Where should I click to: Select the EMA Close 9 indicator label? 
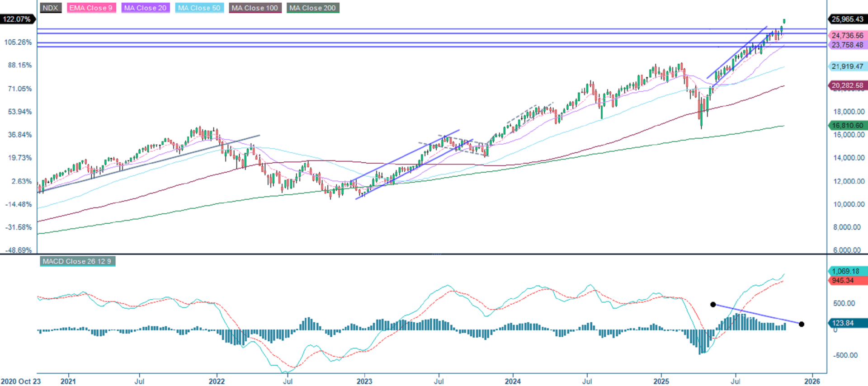[x=91, y=8]
